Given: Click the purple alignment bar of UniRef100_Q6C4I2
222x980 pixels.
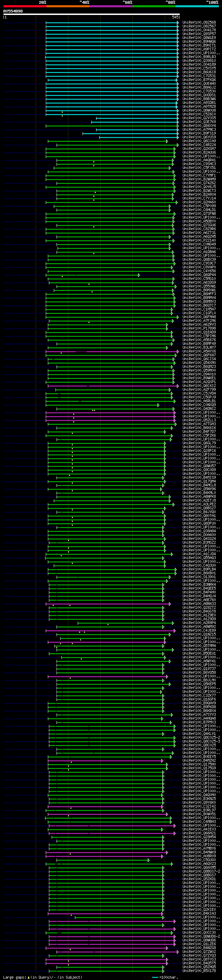Looking at the screenshot, I should click(113, 386).
